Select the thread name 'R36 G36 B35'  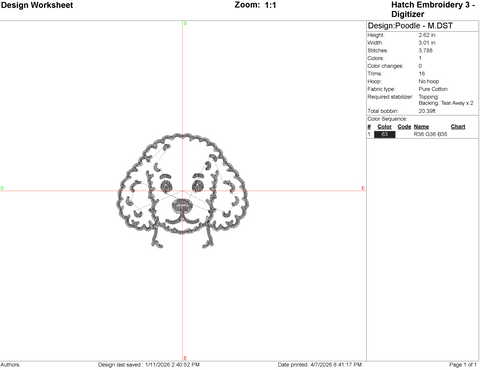[x=430, y=134]
